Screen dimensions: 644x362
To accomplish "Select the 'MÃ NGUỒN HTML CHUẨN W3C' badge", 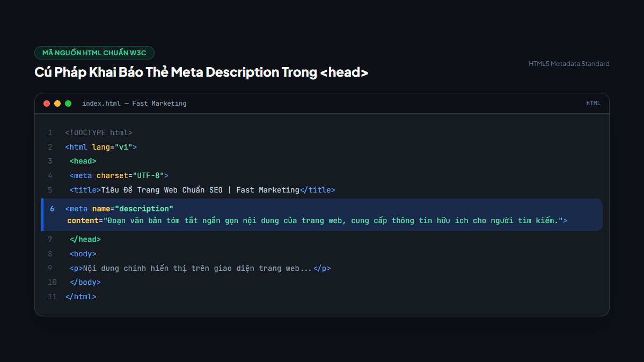I will 94,53.
